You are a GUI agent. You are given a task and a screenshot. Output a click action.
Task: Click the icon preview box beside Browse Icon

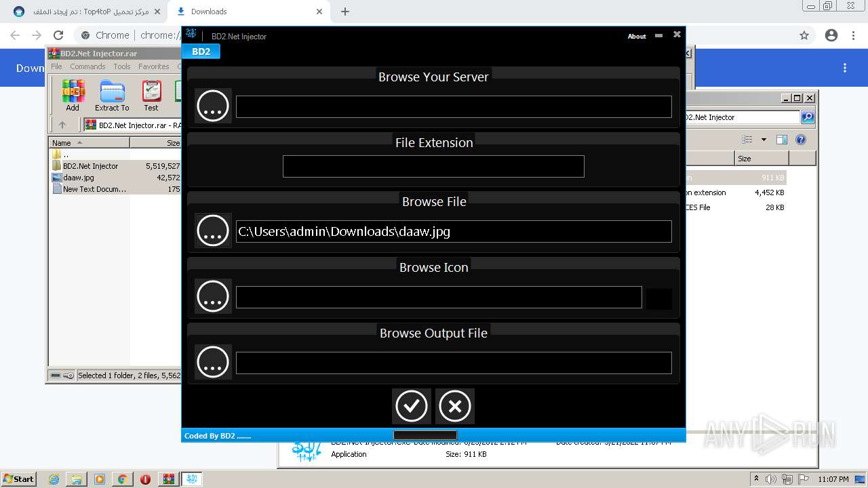coord(659,299)
